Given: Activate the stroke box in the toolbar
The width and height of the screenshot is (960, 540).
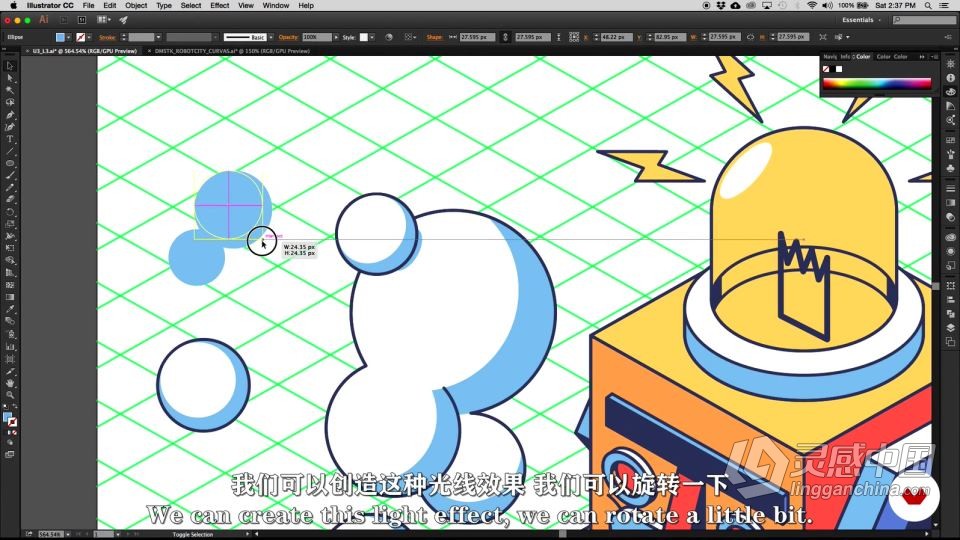Looking at the screenshot, I should (x=13, y=422).
